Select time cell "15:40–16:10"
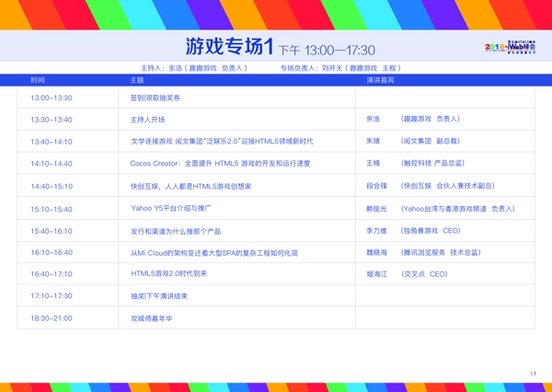 point(52,231)
